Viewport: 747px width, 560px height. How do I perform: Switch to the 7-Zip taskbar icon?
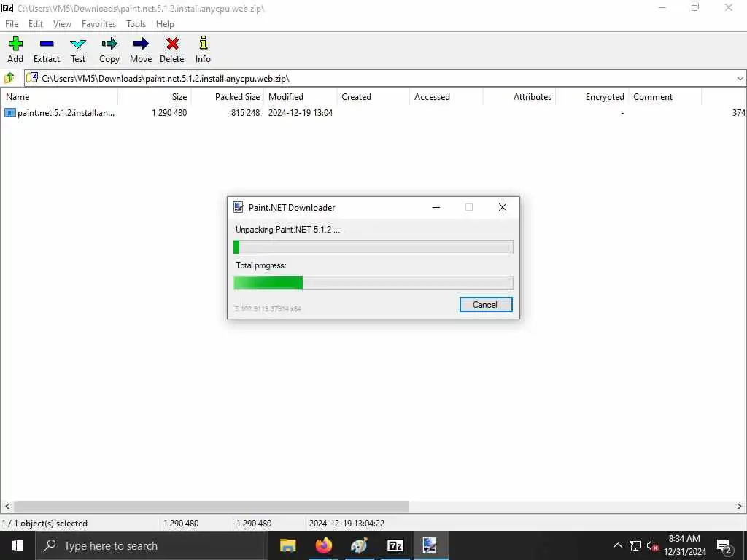coord(395,545)
